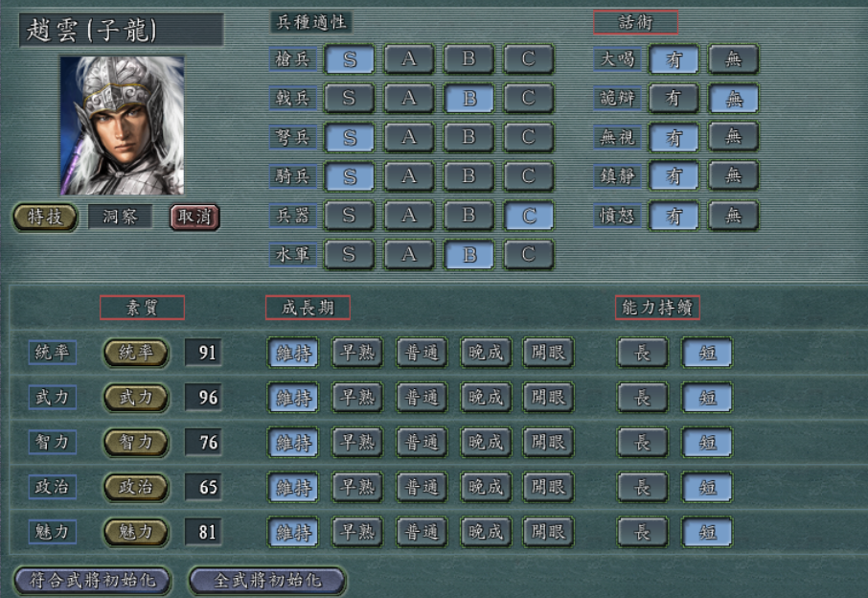Set 兵器 aptitude to B

point(468,216)
